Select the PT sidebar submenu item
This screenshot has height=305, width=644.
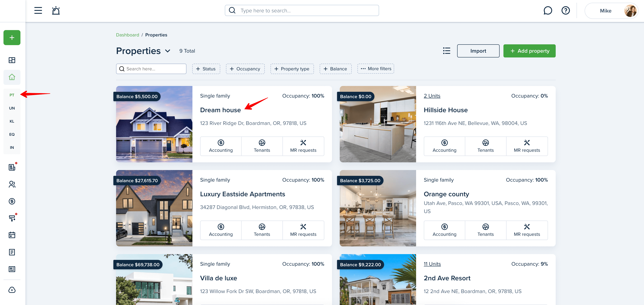(x=12, y=95)
